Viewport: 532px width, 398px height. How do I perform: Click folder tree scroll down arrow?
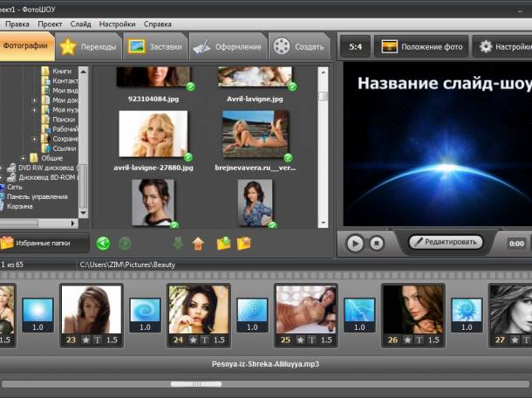tap(83, 213)
